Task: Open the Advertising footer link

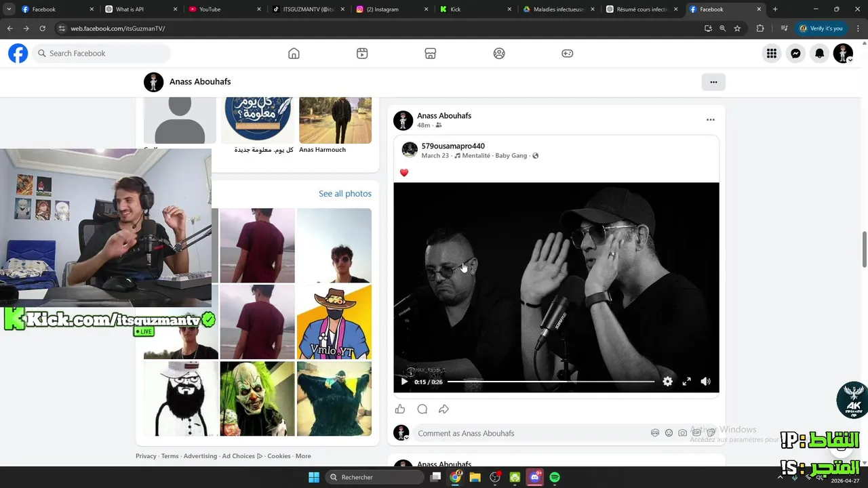Action: point(200,456)
